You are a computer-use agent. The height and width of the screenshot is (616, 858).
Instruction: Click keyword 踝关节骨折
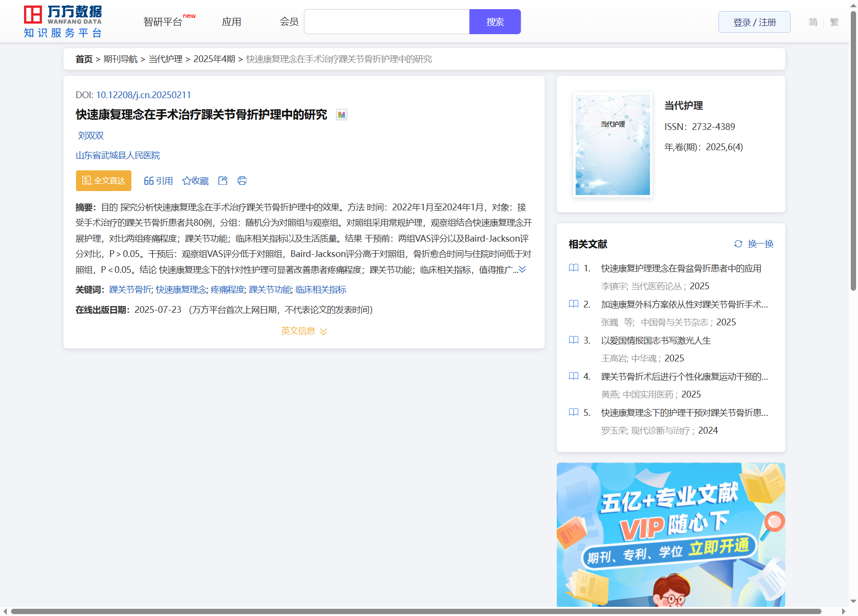(130, 290)
